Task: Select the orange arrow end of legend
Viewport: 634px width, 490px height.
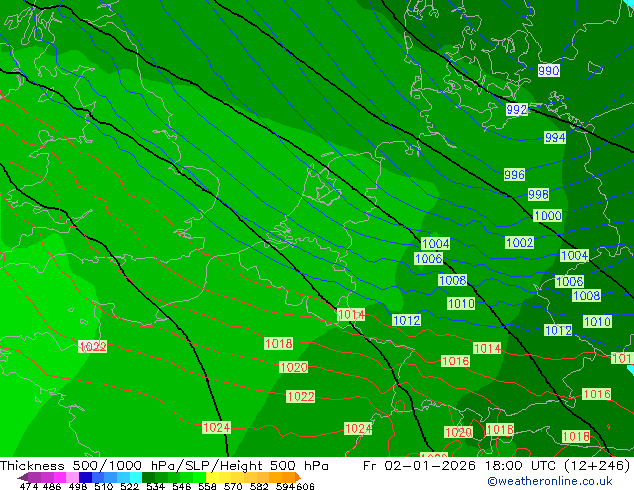Action: (x=297, y=477)
